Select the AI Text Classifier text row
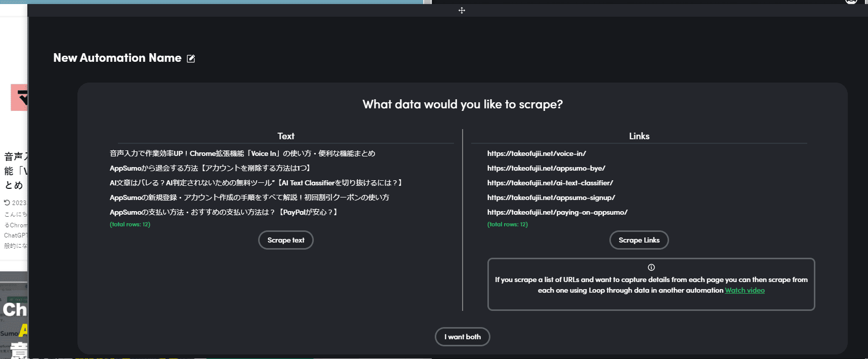This screenshot has width=868, height=359. (256, 183)
